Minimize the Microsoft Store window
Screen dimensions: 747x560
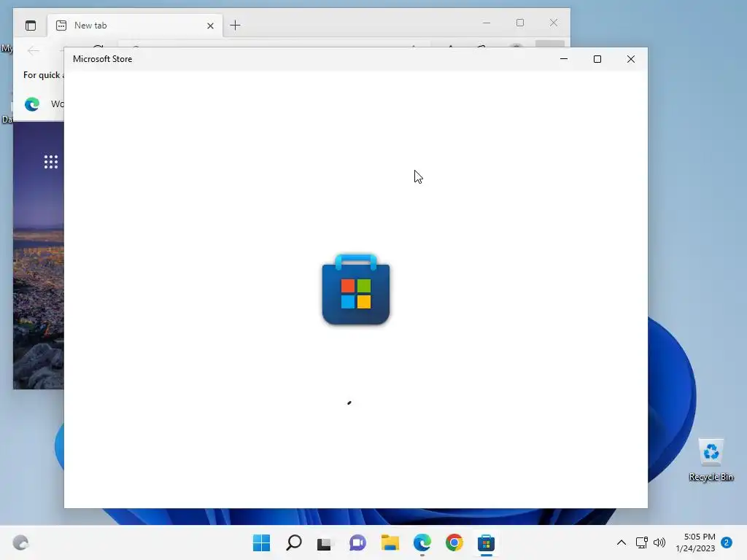564,59
